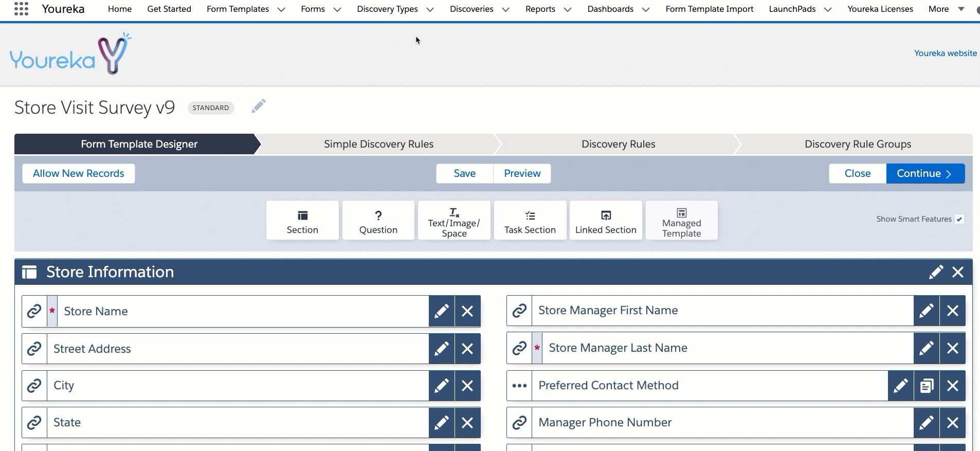Click the link icon beside Store Name

[34, 311]
